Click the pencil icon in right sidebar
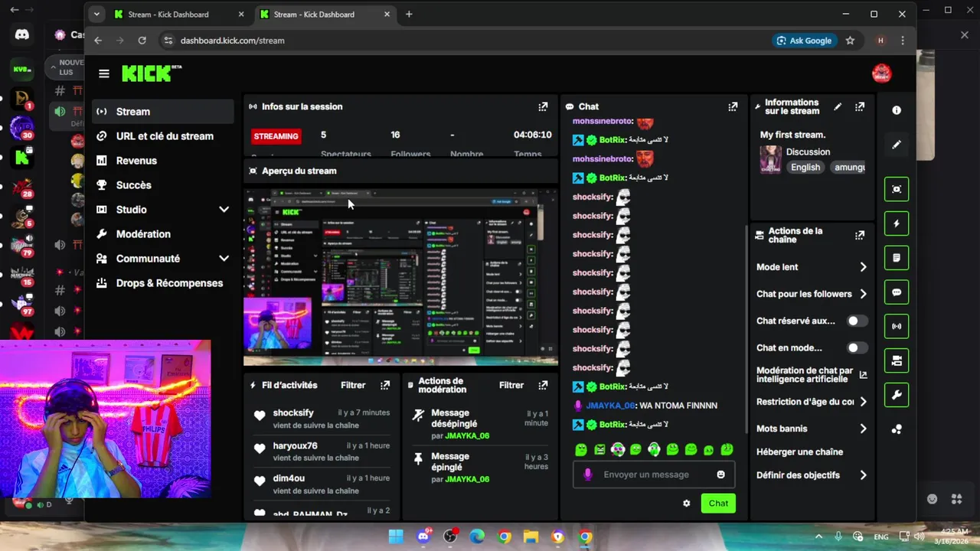Image resolution: width=980 pixels, height=551 pixels. (897, 144)
